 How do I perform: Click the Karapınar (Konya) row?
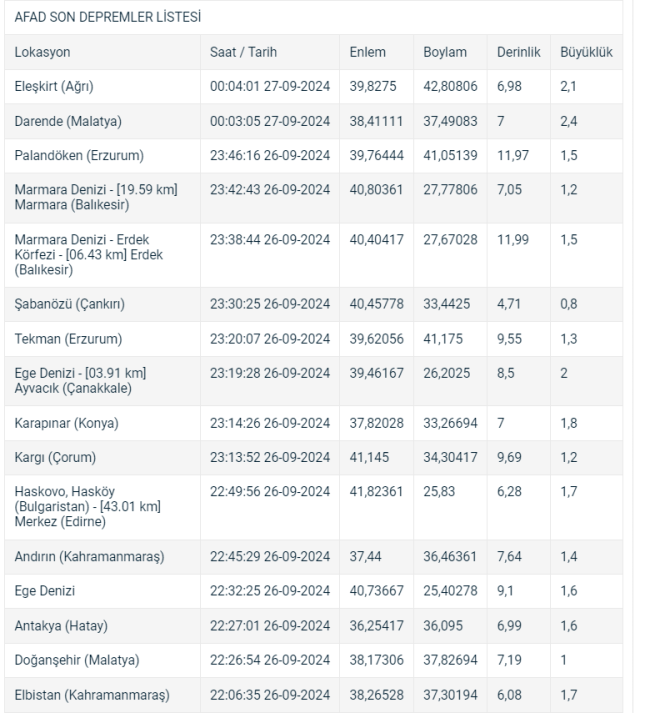(x=313, y=423)
